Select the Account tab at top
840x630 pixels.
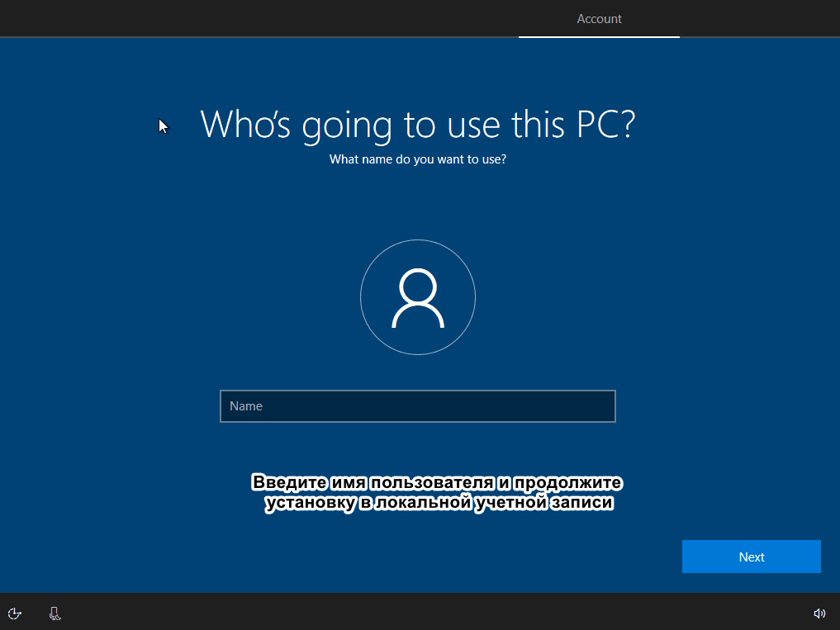tap(599, 19)
